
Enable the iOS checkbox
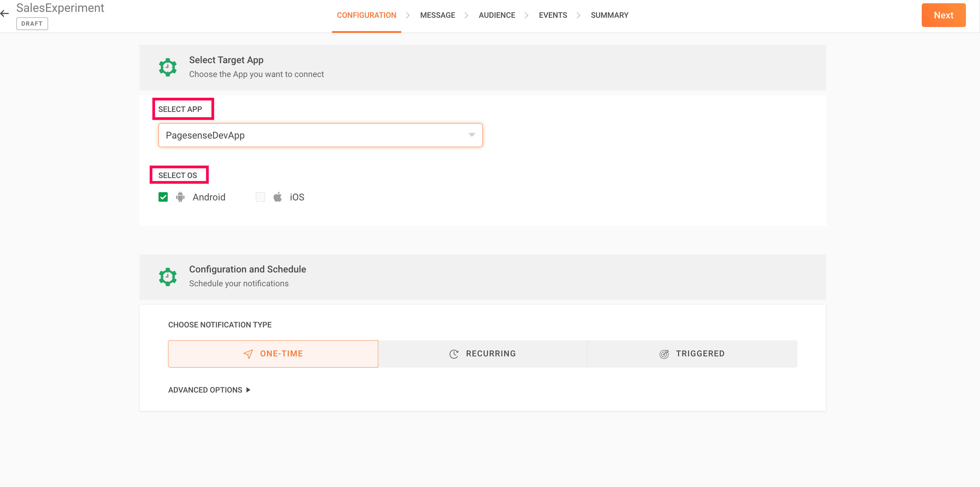(260, 197)
